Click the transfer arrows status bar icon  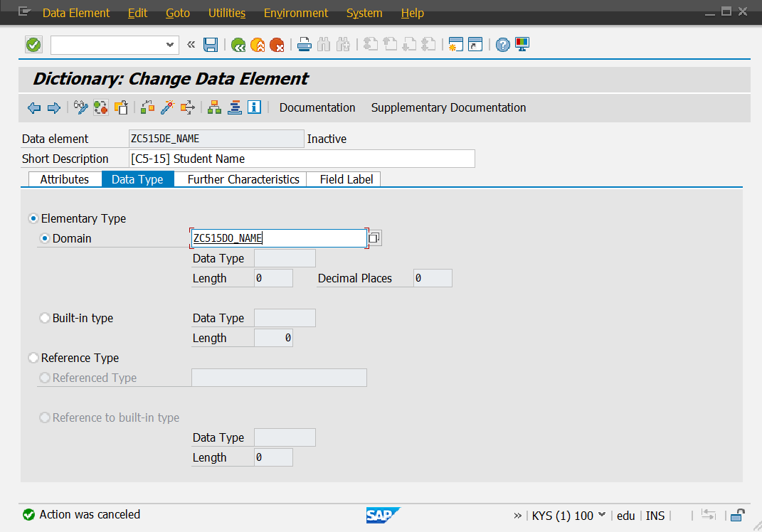pyautogui.click(x=709, y=515)
